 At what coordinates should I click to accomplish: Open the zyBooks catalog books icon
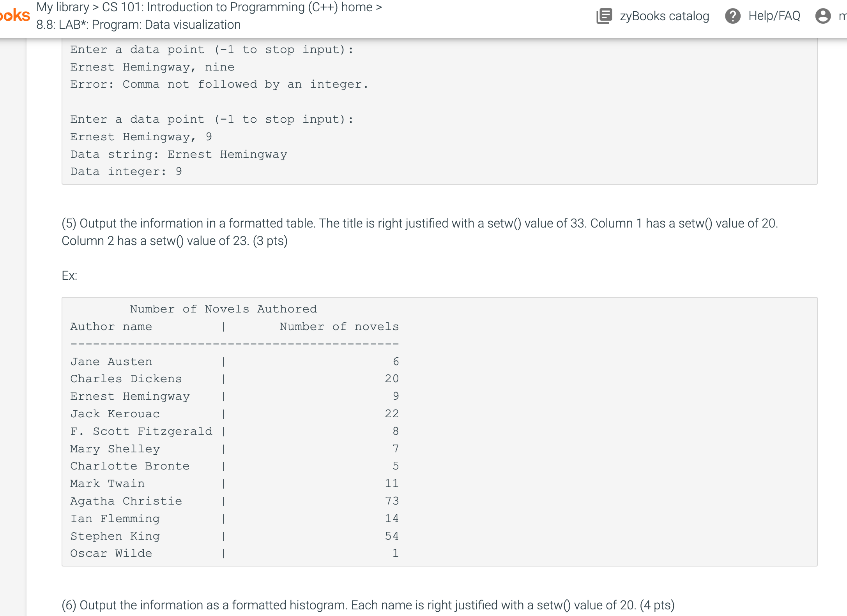click(x=605, y=16)
